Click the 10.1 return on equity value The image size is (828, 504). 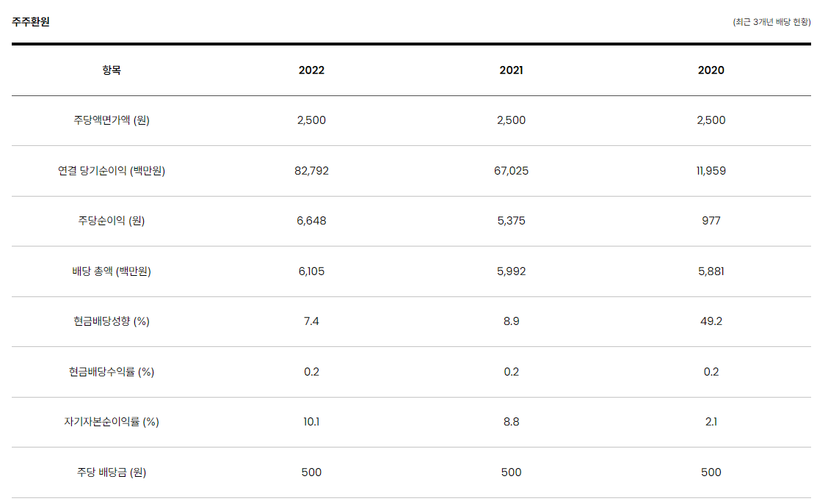(311, 422)
